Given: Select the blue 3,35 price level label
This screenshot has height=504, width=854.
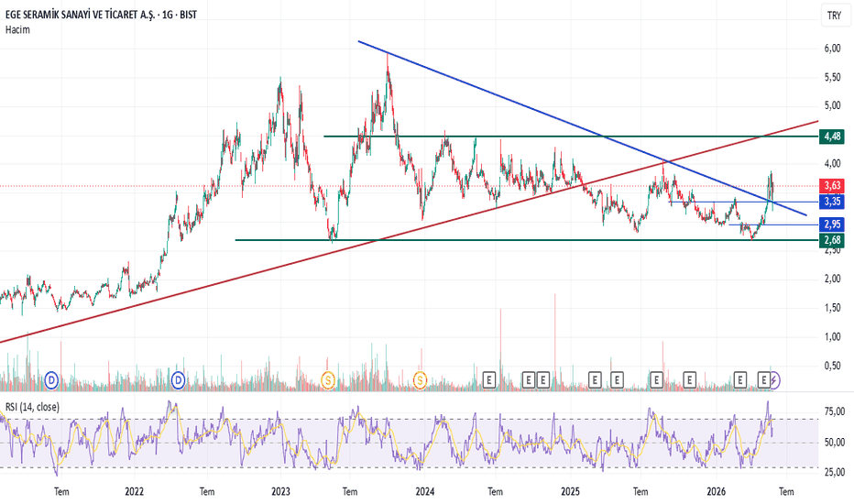Looking at the screenshot, I should pyautogui.click(x=832, y=202).
